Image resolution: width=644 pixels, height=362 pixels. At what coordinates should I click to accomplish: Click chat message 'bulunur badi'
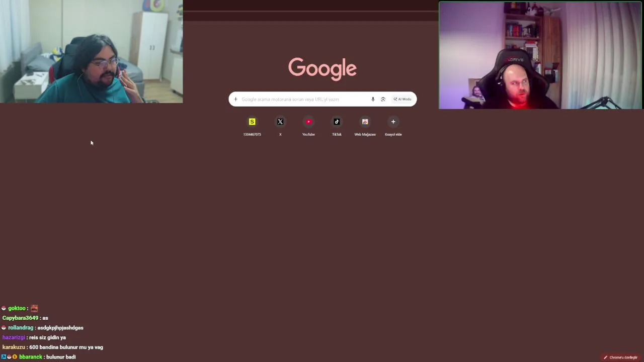click(61, 357)
